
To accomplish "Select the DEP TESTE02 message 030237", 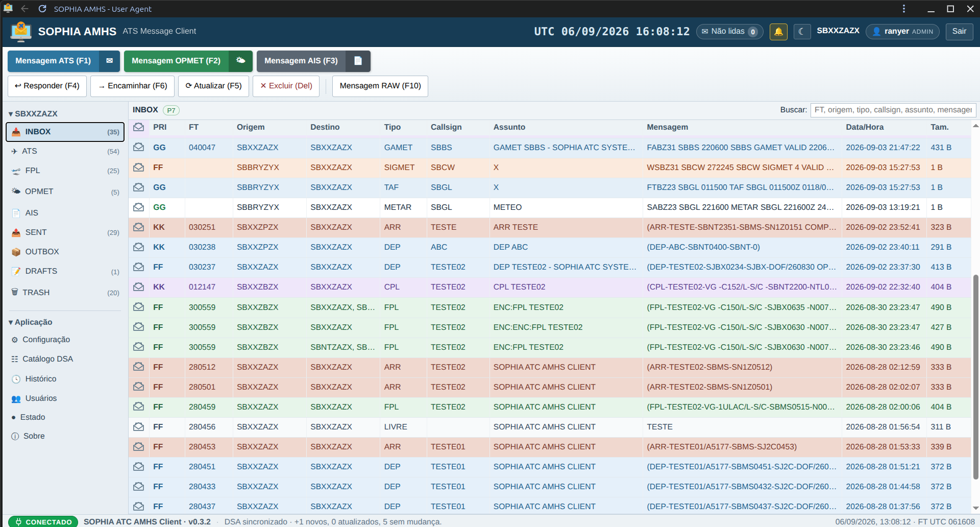I will 550,267.
